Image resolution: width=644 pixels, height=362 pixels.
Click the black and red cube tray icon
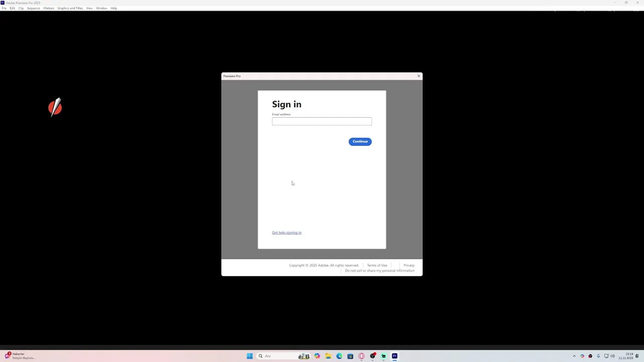590,356
